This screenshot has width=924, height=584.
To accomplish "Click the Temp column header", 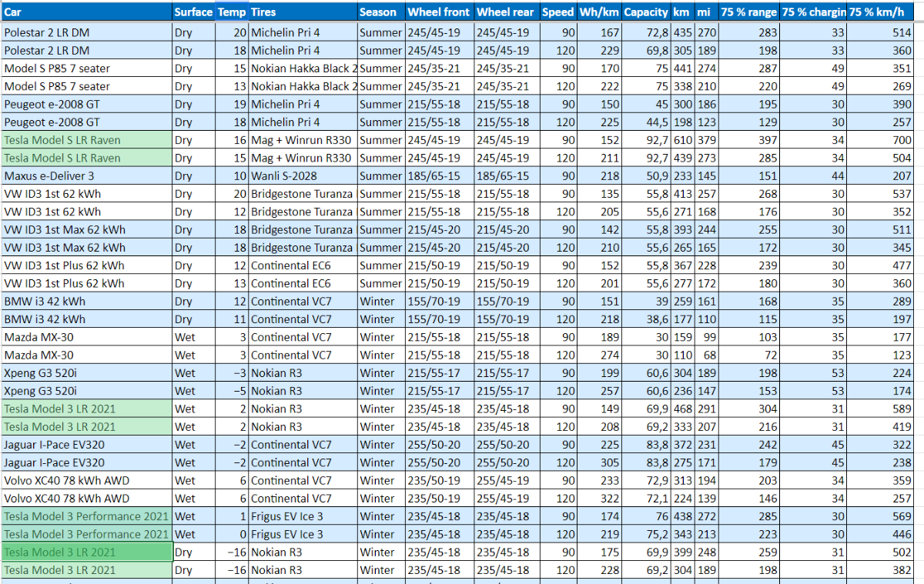I will pyautogui.click(x=232, y=12).
